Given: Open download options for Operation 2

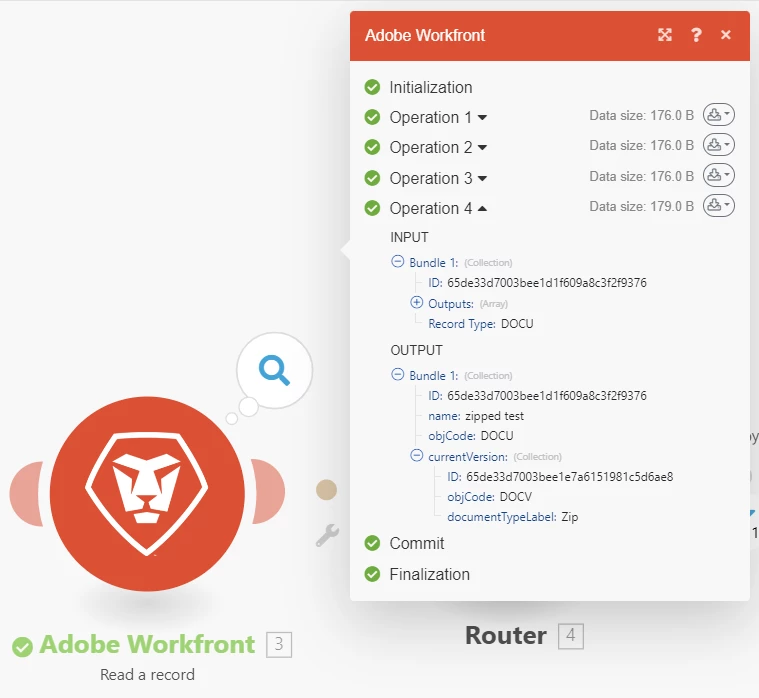Looking at the screenshot, I should (719, 145).
